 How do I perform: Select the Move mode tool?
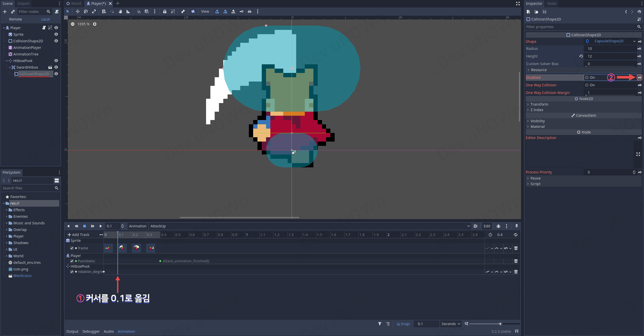77,11
